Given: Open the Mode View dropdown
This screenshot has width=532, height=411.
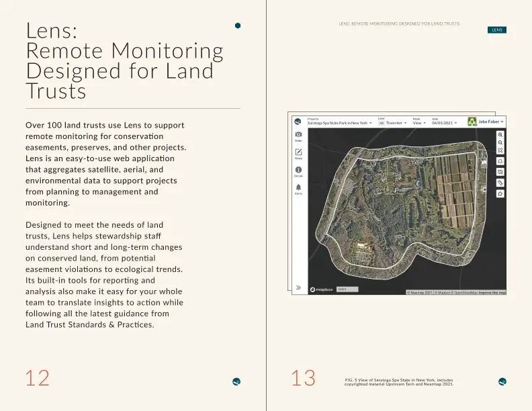Looking at the screenshot, I should (419, 122).
